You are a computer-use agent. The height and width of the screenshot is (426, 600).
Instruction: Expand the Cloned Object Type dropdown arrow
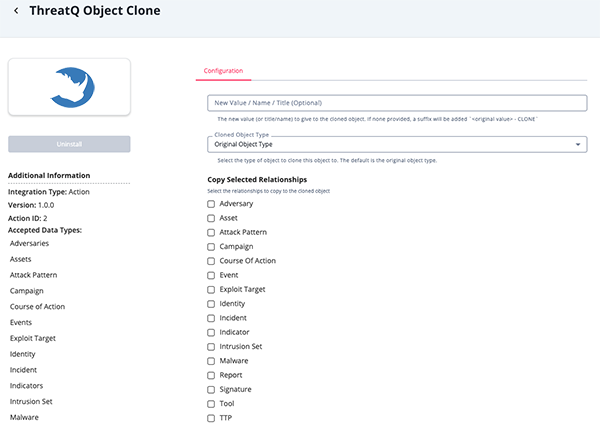(578, 144)
